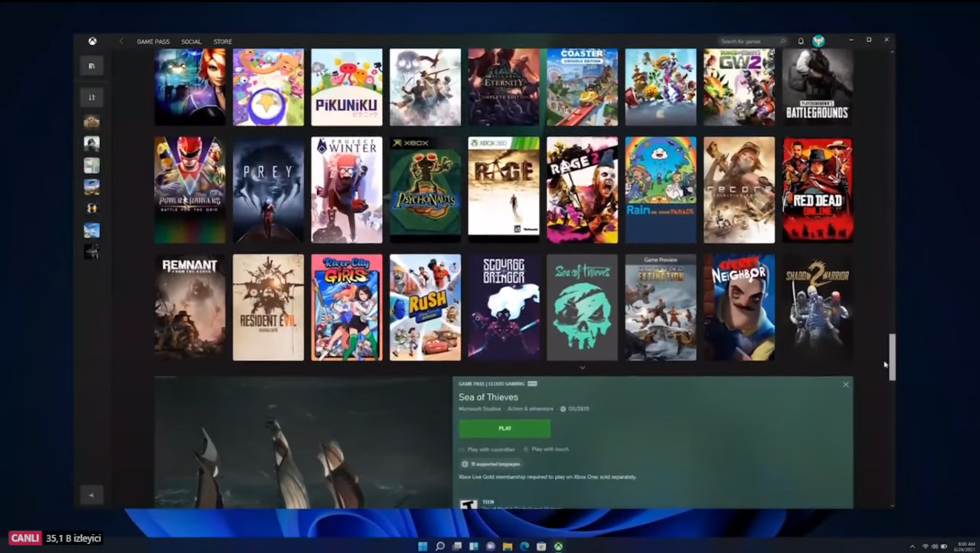980x553 pixels.
Task: Select the ScourgeBringer game tile
Action: point(504,307)
